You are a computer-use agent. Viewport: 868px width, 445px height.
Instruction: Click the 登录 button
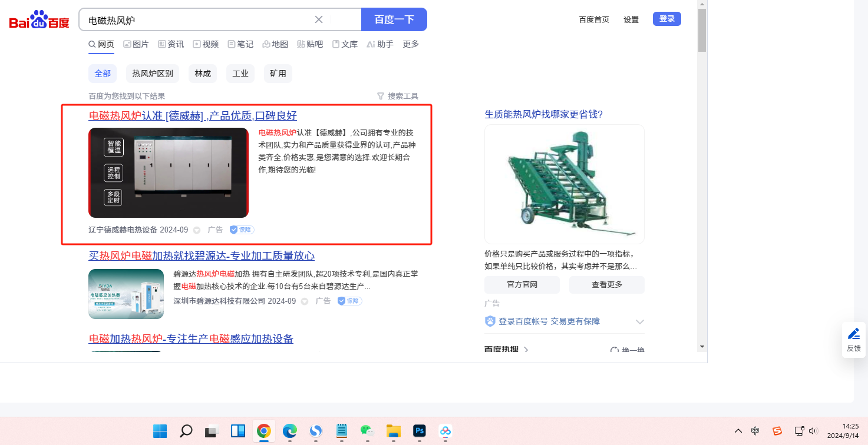pyautogui.click(x=667, y=19)
